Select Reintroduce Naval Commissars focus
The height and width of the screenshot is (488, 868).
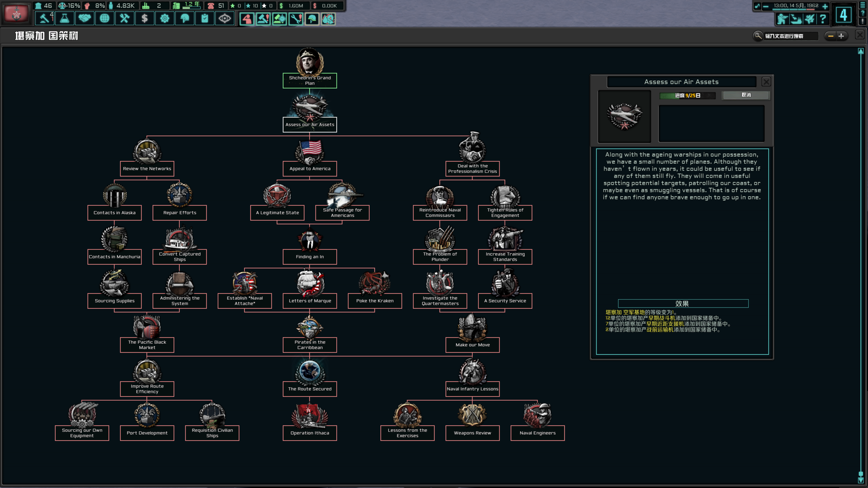[x=440, y=213]
